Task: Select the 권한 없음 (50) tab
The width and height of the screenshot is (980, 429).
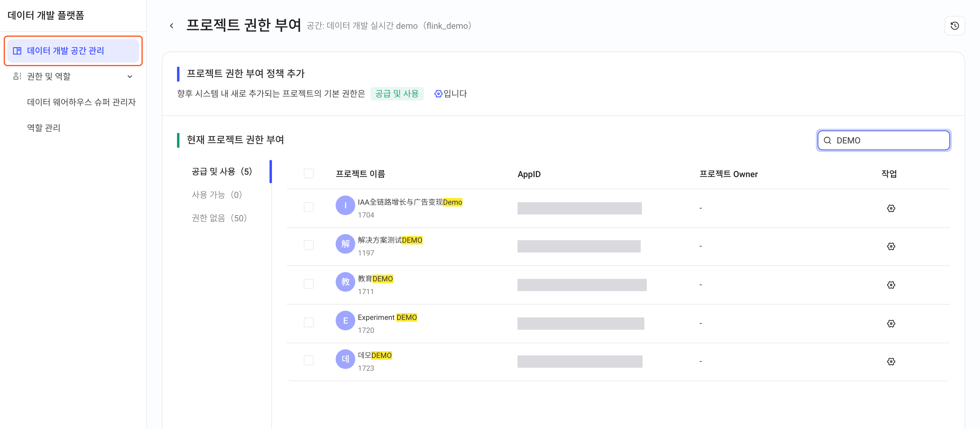Action: pyautogui.click(x=220, y=218)
